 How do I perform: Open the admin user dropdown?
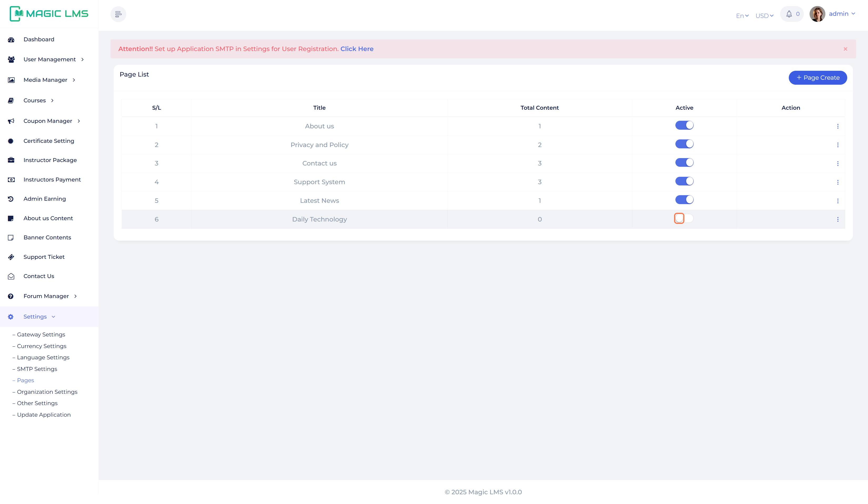(842, 14)
